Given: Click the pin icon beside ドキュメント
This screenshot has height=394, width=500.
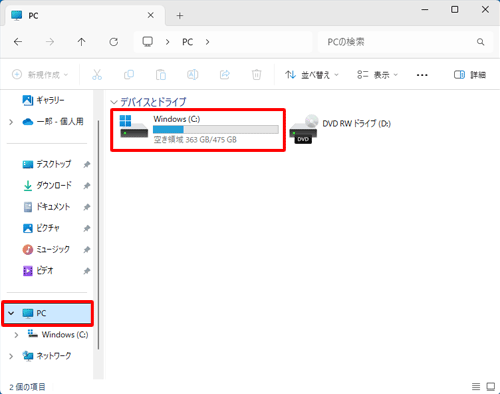Looking at the screenshot, I should (87, 207).
